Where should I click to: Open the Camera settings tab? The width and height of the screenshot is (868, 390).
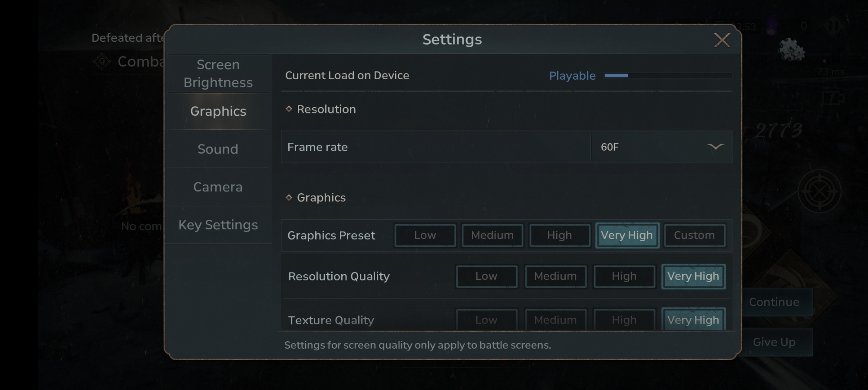(x=218, y=187)
